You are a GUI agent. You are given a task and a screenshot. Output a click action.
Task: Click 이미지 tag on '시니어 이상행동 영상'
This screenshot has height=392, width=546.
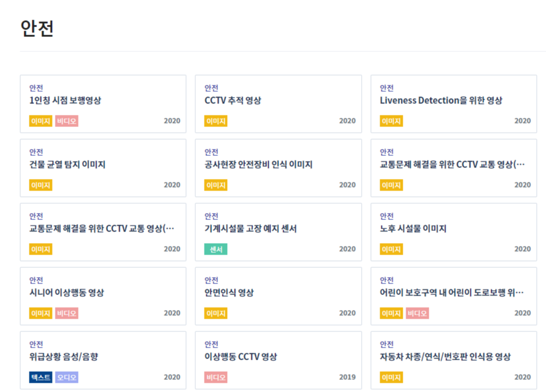41,313
